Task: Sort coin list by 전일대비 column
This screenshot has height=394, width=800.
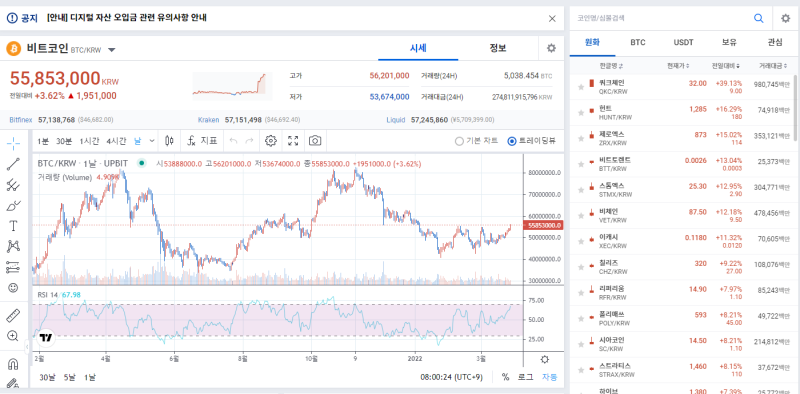Action: click(x=727, y=66)
